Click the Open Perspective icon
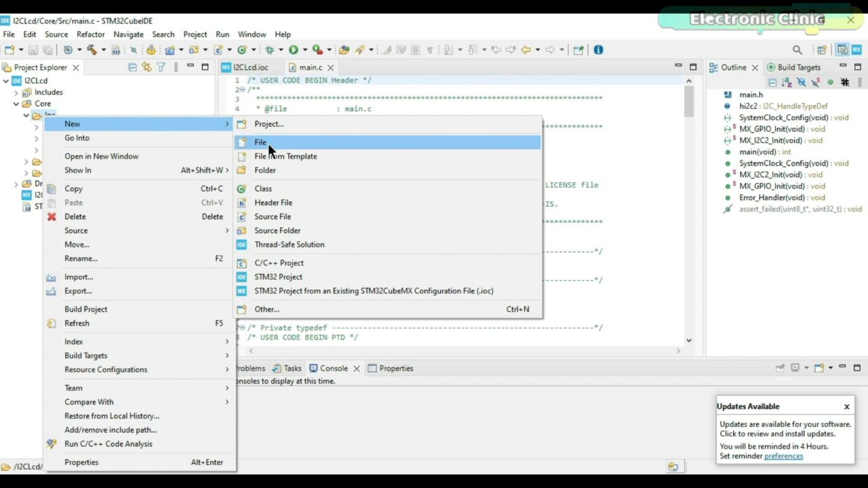The image size is (868, 488). [x=822, y=49]
